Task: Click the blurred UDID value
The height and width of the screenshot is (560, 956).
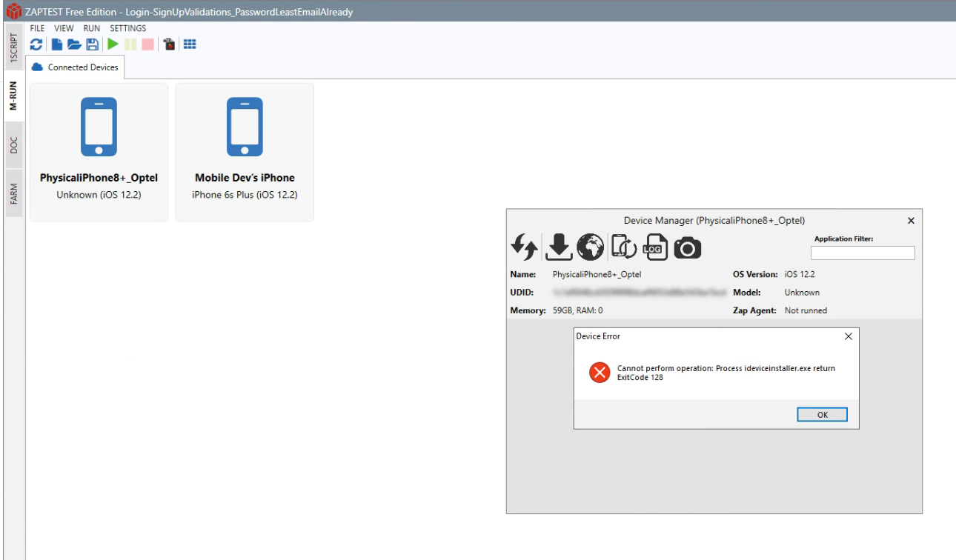Action: point(639,293)
